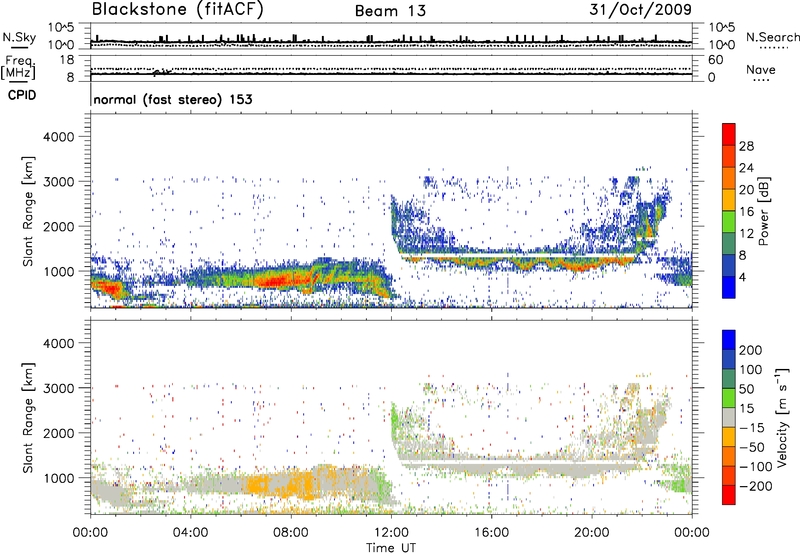
Task: Click the "3000" tick of the velocity panel
Action: 58,388
